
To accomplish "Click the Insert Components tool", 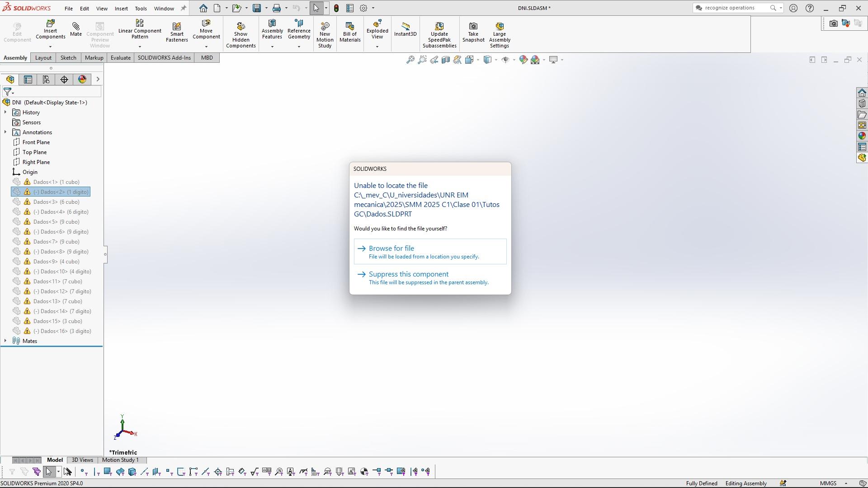I will coord(50,30).
